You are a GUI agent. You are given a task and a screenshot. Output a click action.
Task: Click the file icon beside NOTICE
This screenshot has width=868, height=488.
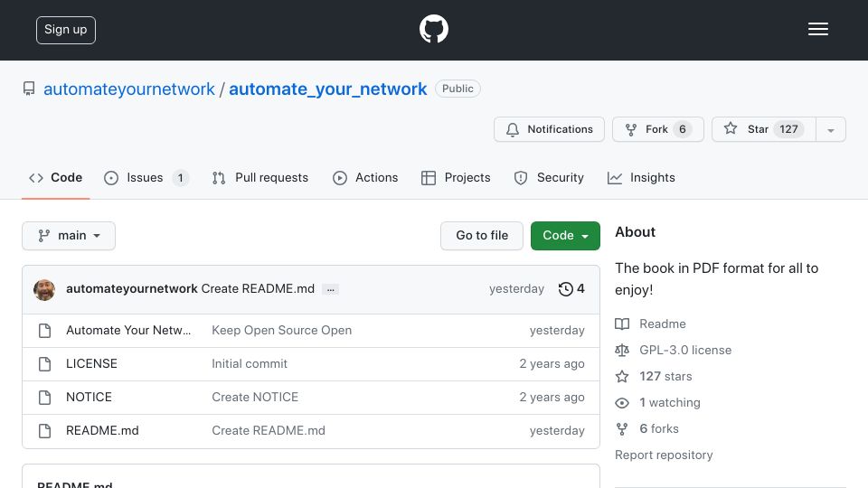45,398
